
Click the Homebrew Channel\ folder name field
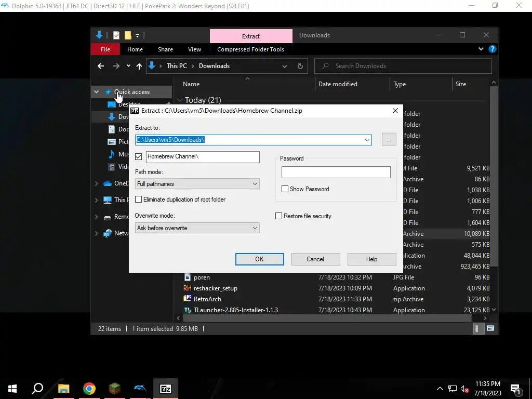tap(203, 157)
